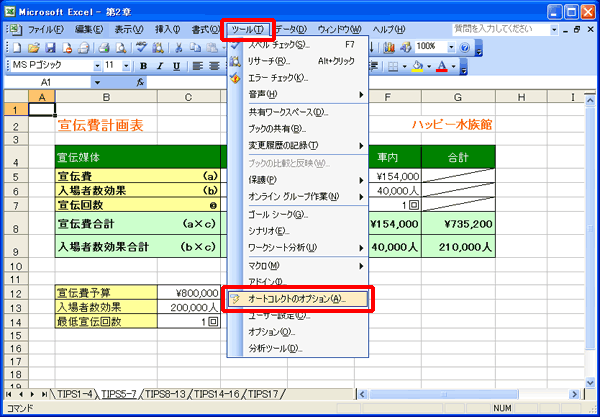
Task: Open Excel Help question mark icon
Action: 465,47
